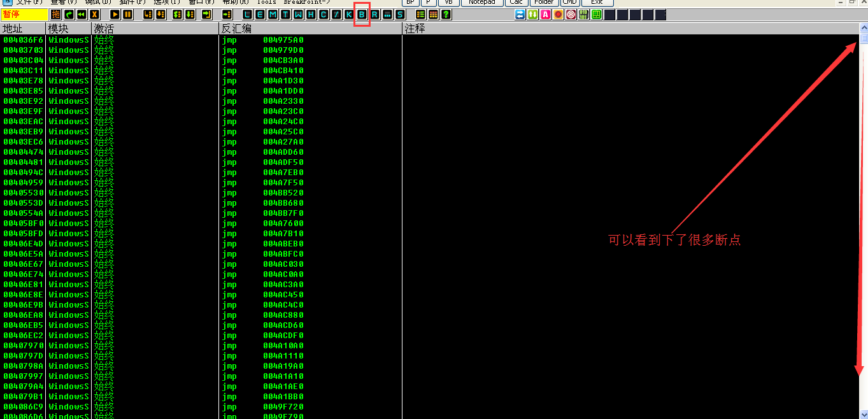Screen dimensions: 868x419
Task: Close the debugged program with the X icon
Action: click(94, 14)
